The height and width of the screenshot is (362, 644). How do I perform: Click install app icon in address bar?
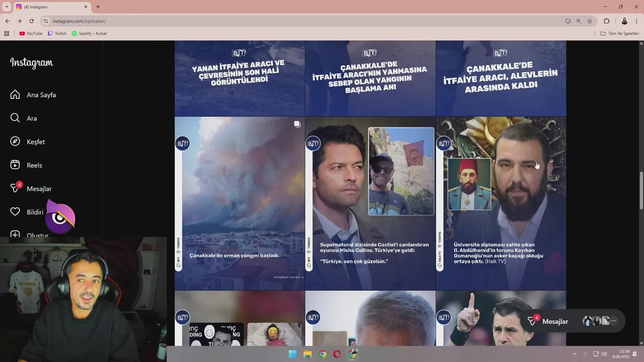tap(568, 21)
